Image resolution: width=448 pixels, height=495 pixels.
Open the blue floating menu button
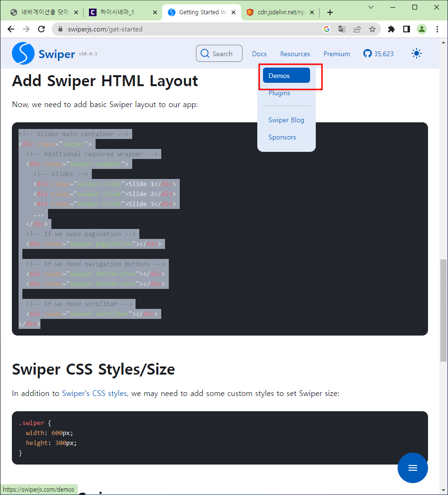click(x=412, y=467)
